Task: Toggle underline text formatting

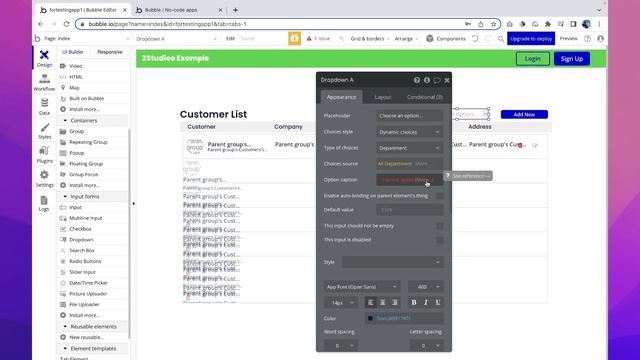Action: click(x=438, y=302)
